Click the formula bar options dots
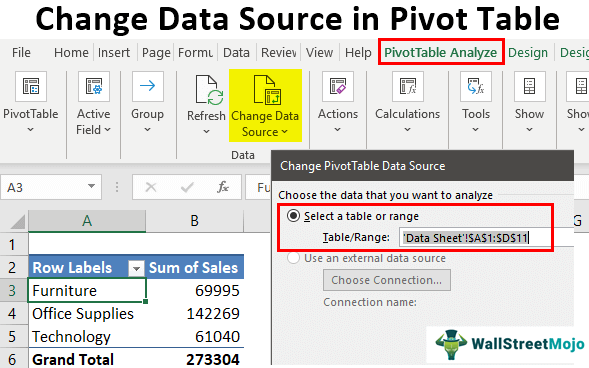The image size is (589, 368). click(x=117, y=187)
